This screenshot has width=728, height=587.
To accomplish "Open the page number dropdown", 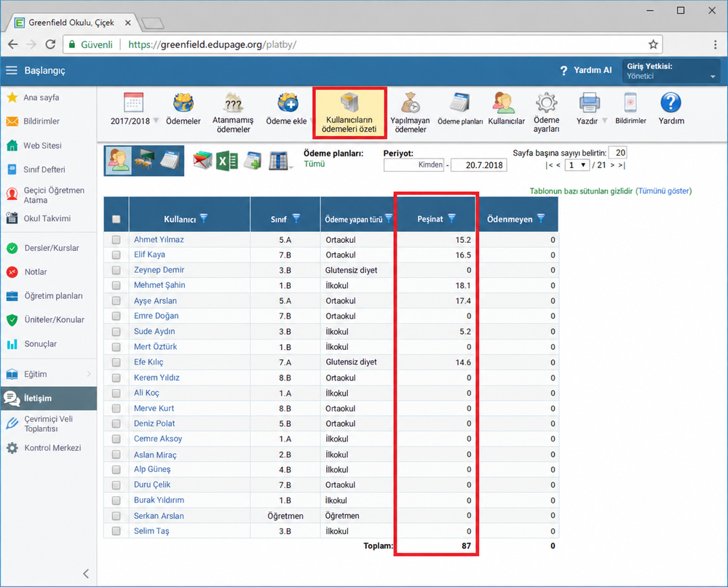I will coord(577,165).
